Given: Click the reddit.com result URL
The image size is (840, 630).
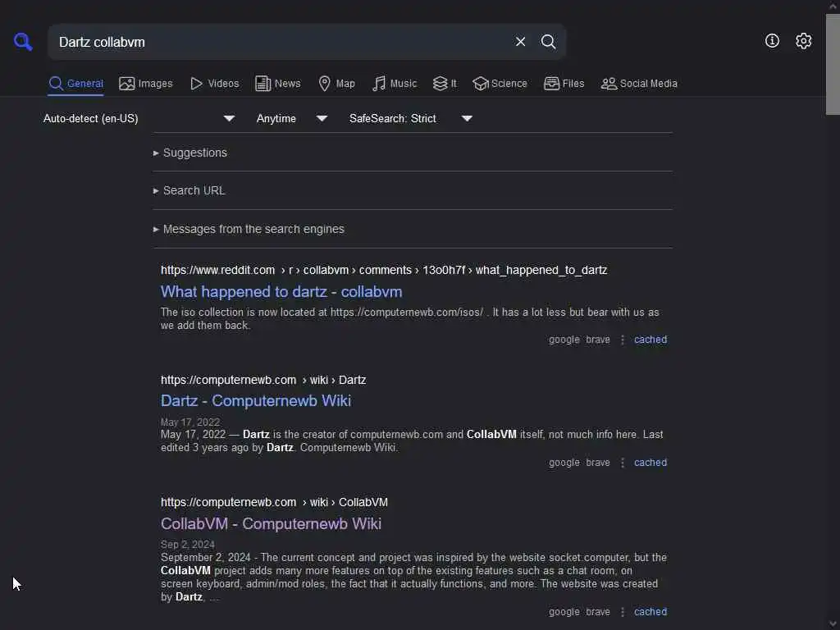Looking at the screenshot, I should [384, 270].
